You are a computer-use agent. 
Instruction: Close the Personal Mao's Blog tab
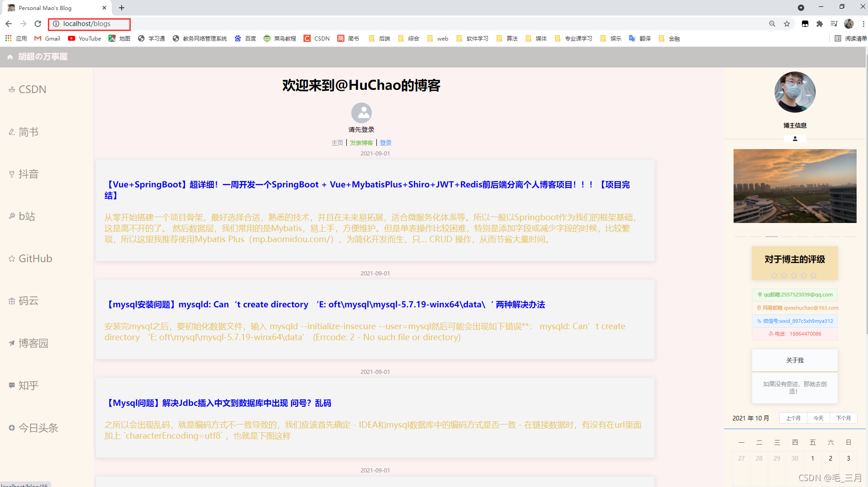tap(104, 8)
